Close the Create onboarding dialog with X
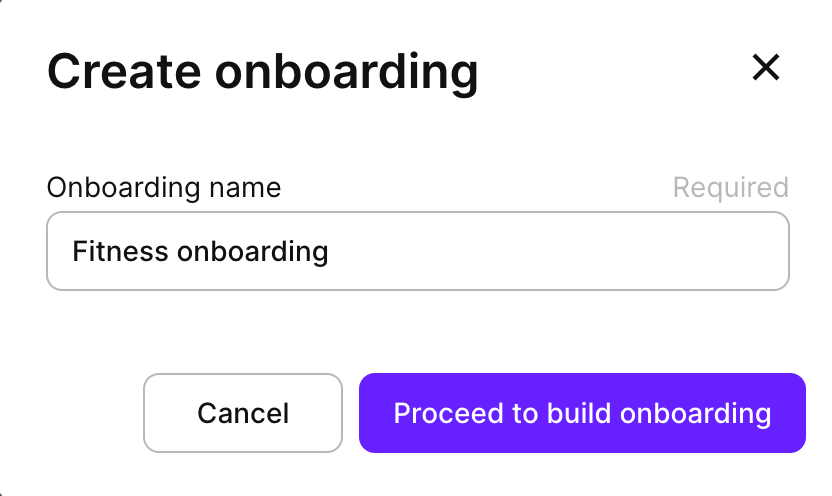The width and height of the screenshot is (832, 496). click(766, 67)
